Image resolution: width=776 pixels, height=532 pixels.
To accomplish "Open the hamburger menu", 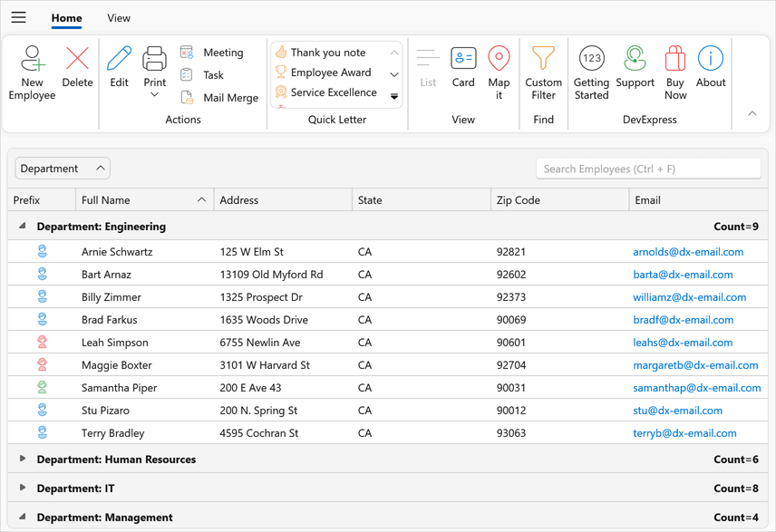I will coord(18,17).
